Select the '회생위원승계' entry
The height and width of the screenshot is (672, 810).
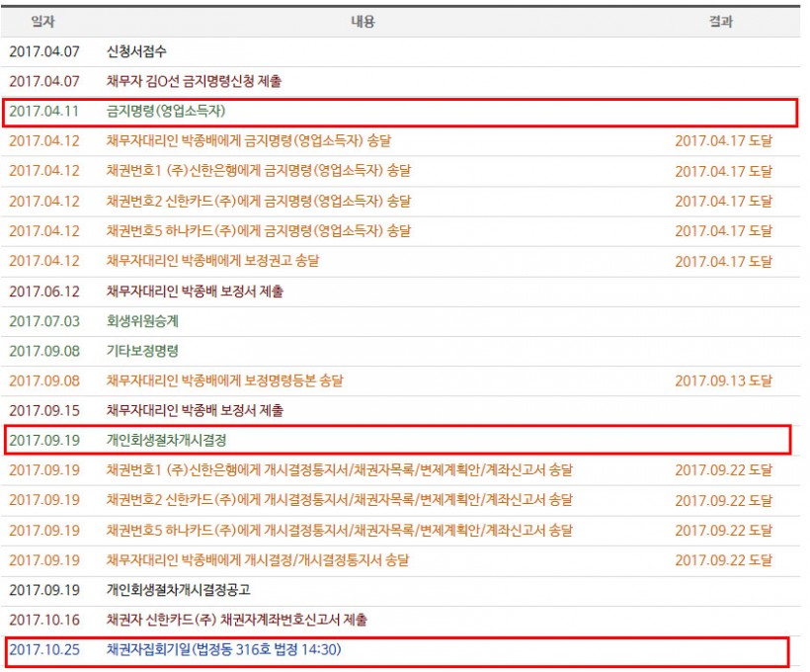tap(142, 321)
